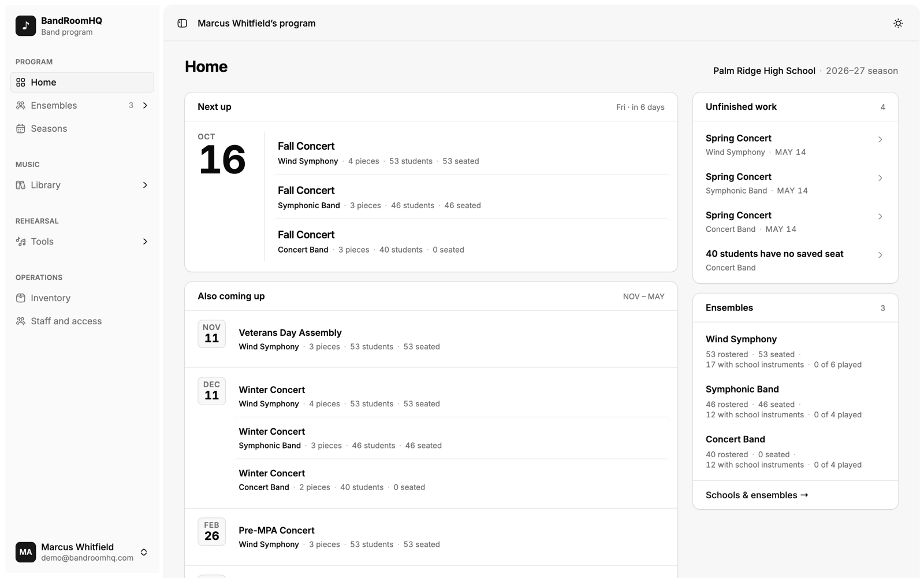The image size is (924, 578).
Task: Open Marcus Whitfield account switcher
Action: pos(82,552)
